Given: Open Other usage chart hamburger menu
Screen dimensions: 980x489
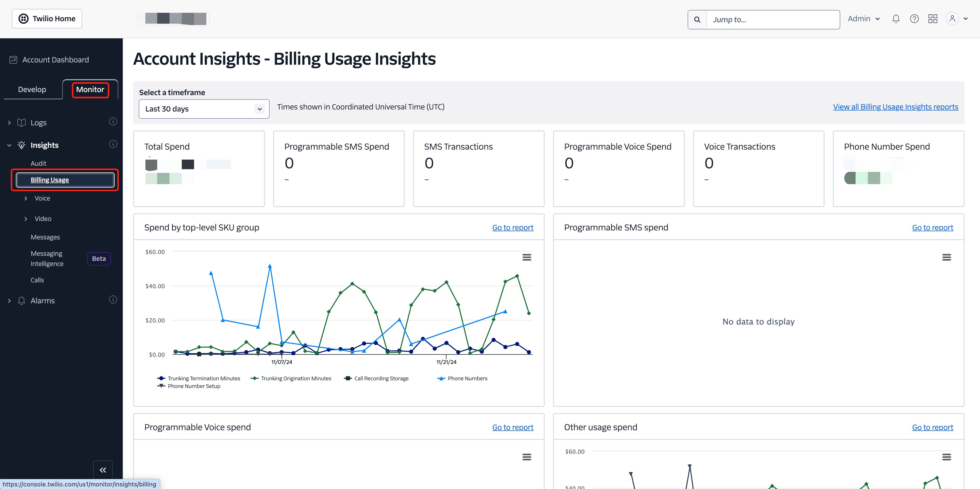Looking at the screenshot, I should [946, 457].
